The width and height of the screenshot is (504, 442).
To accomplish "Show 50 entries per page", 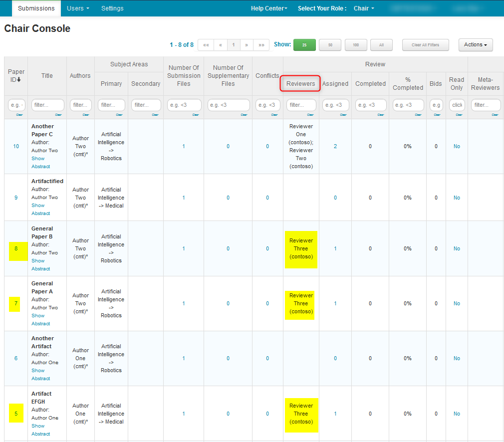I will [330, 45].
